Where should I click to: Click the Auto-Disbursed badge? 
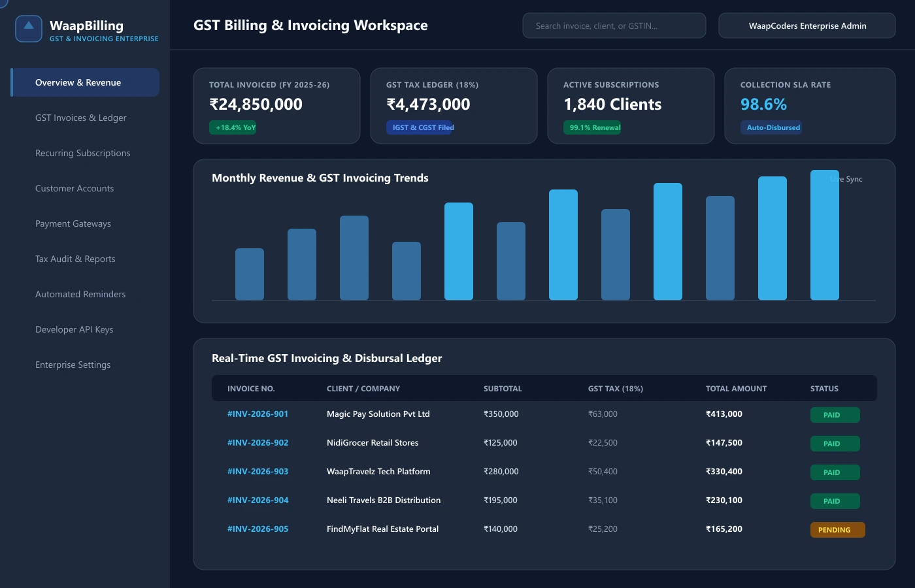coord(771,127)
